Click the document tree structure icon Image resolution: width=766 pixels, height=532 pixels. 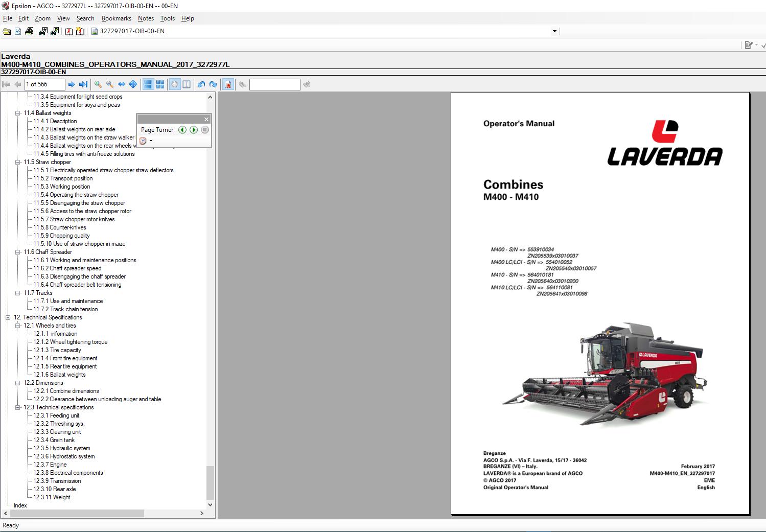pyautogui.click(x=18, y=32)
